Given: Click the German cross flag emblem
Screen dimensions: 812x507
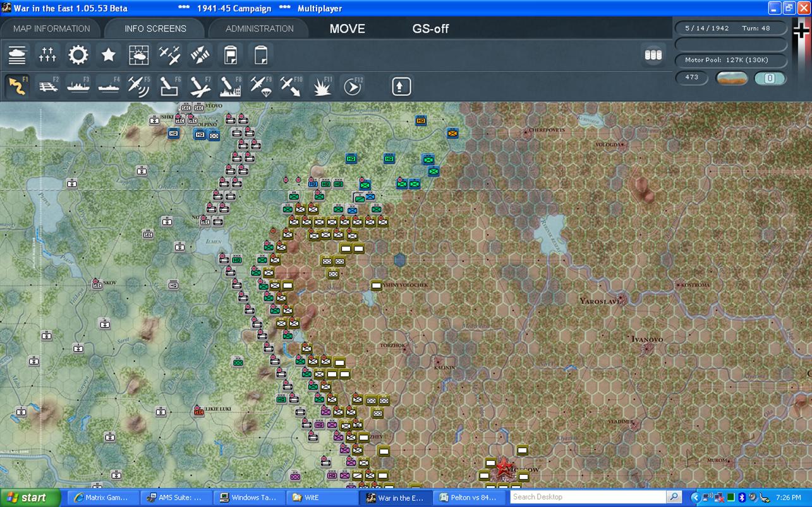Looking at the screenshot, I should click(x=802, y=30).
